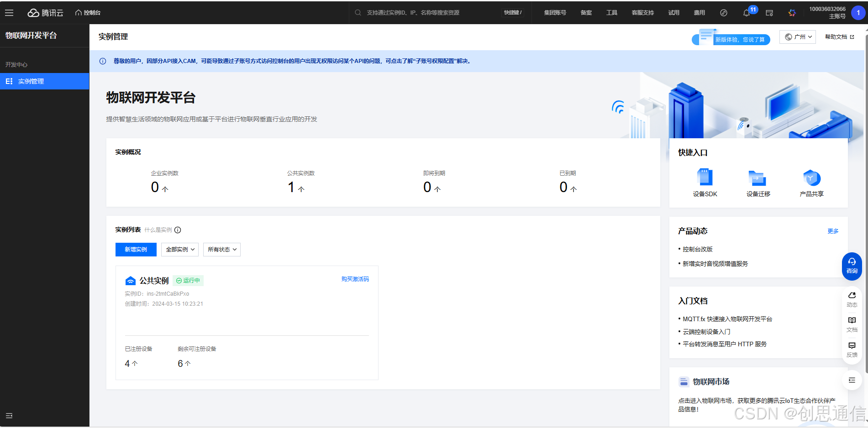
Task: Click account ID 100036032066 主账号
Action: pos(827,13)
